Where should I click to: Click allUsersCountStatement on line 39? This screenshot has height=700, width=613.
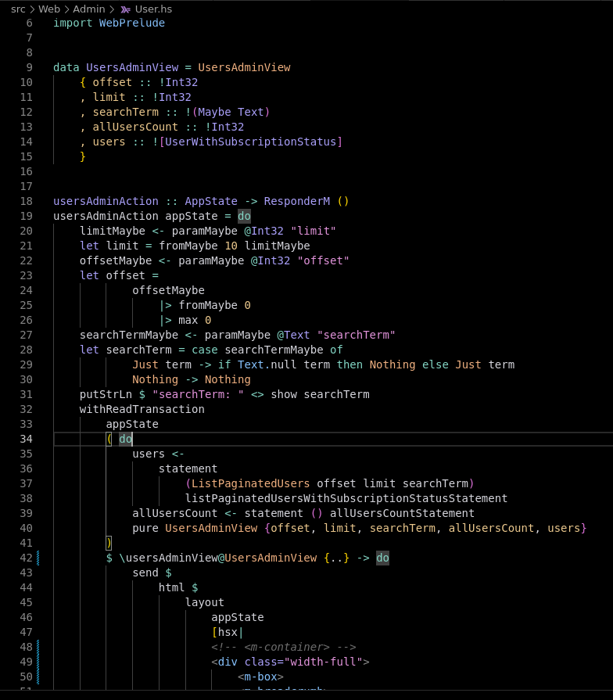[x=402, y=513]
